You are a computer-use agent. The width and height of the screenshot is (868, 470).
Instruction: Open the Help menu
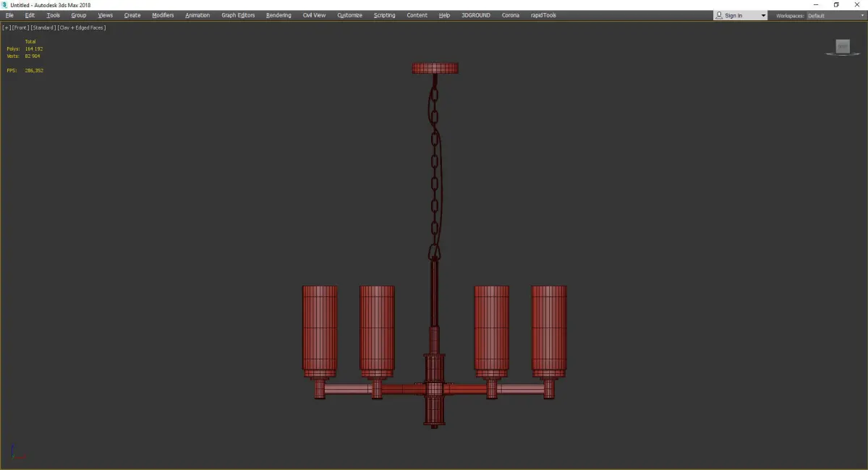click(x=444, y=15)
